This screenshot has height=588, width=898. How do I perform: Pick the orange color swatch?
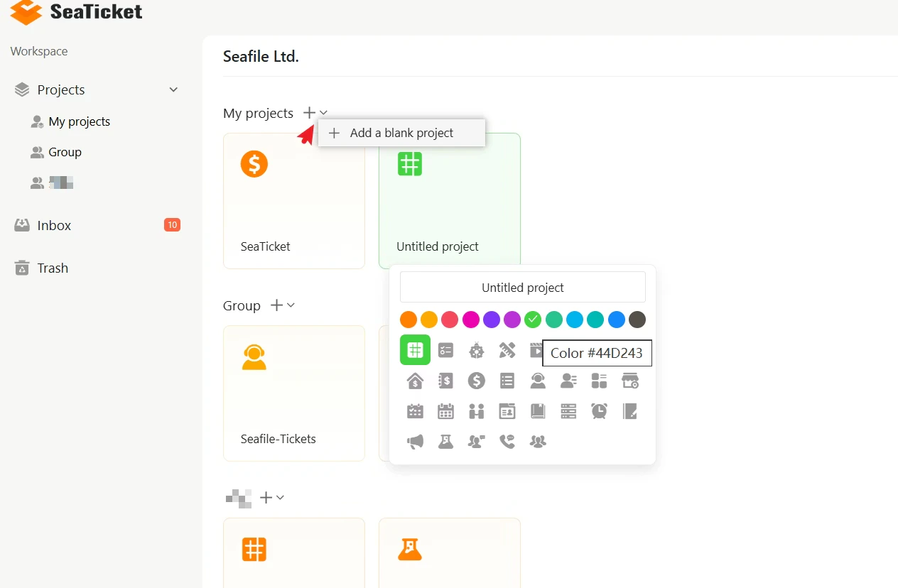tap(409, 320)
